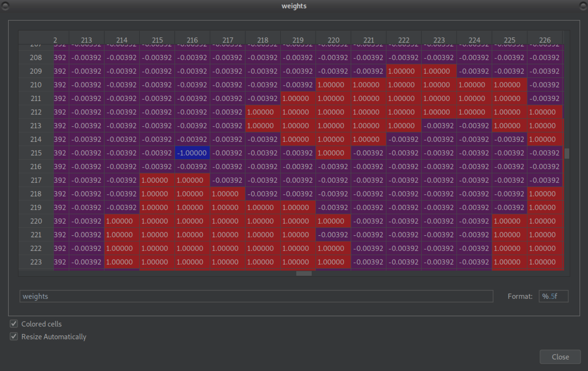
Task: Click the window menu icon at the title bar's left
Action: [x=5, y=6]
